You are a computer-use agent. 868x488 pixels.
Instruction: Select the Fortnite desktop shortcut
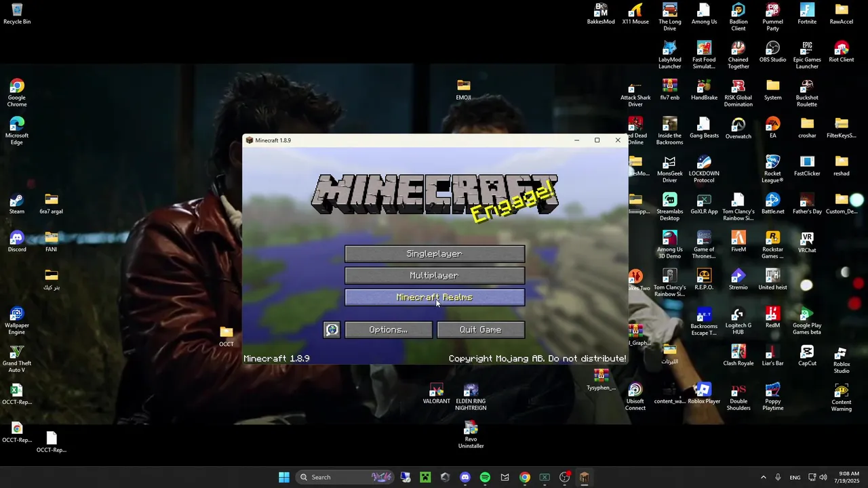coord(807,14)
